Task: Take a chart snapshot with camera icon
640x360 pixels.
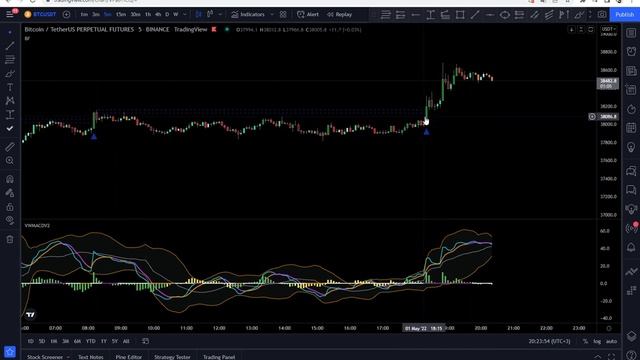Action: point(602,14)
